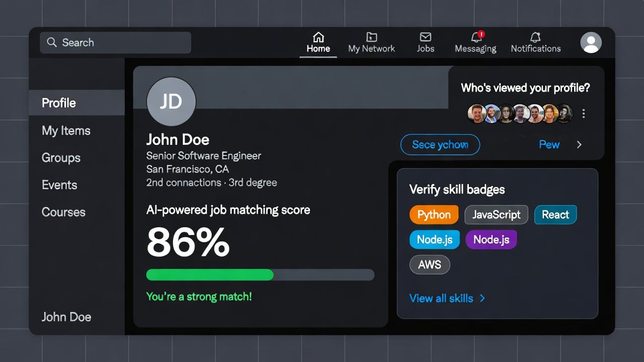Image resolution: width=644 pixels, height=362 pixels.
Task: Open the 'View all skills' link
Action: coord(441,298)
